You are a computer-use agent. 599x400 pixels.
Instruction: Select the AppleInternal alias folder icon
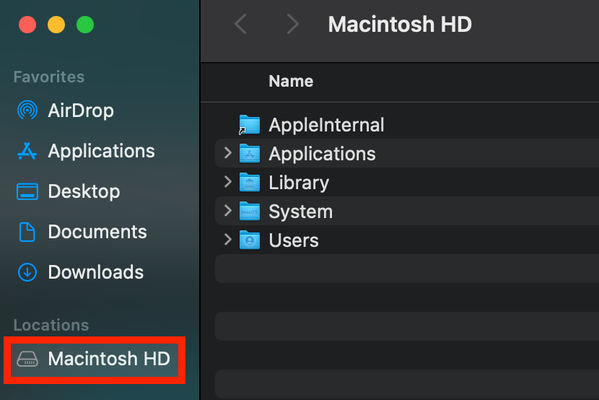249,125
